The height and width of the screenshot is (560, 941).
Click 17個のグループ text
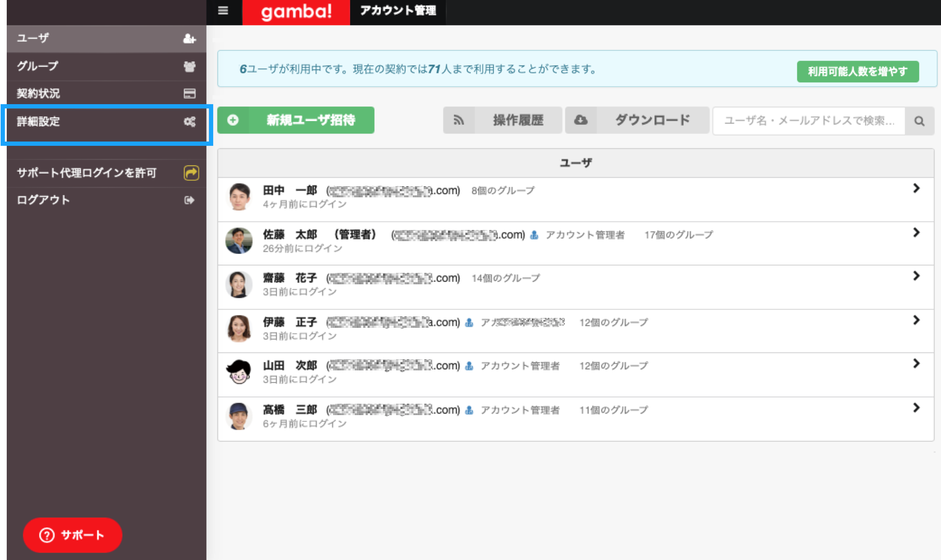678,235
